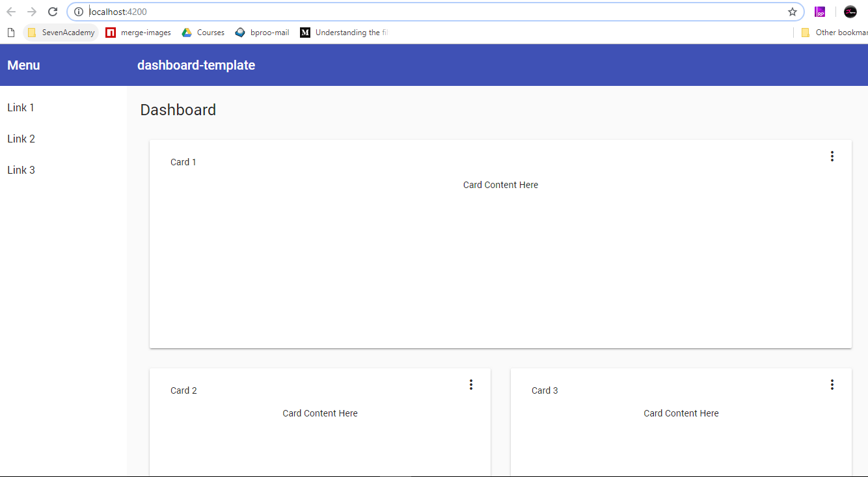Viewport: 868px width, 477px height.
Task: Click the dashboard-template toolbar title
Action: (196, 65)
